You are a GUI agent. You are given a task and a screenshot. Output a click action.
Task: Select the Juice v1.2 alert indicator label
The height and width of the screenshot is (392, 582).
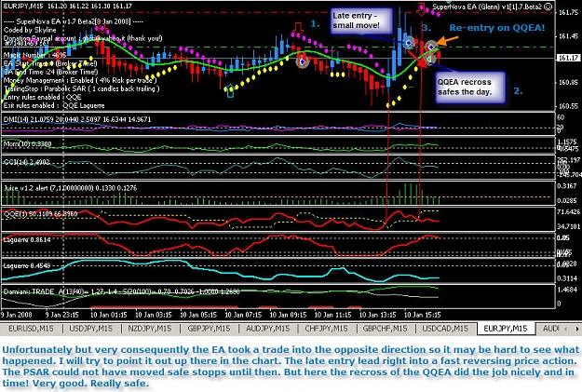70,188
